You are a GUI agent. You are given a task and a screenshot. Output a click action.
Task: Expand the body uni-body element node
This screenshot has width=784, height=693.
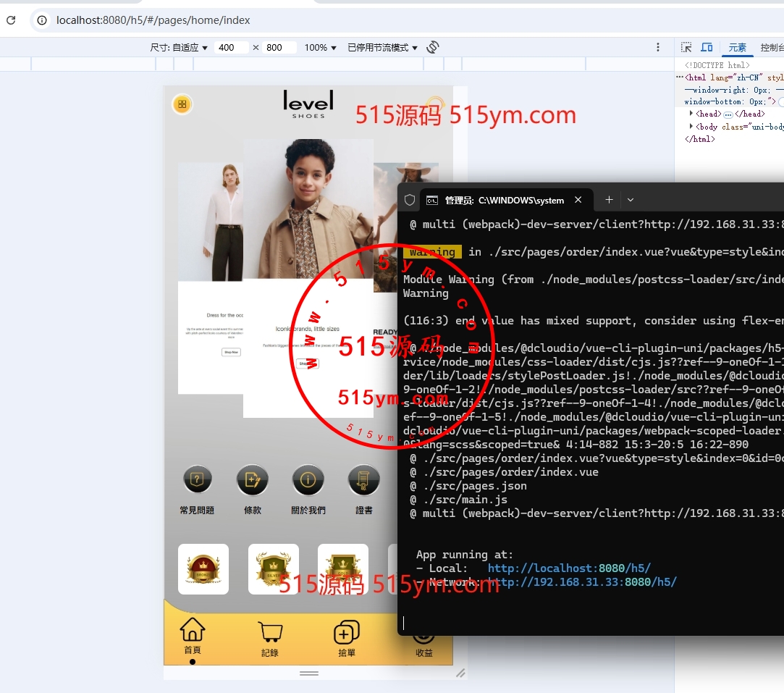691,127
